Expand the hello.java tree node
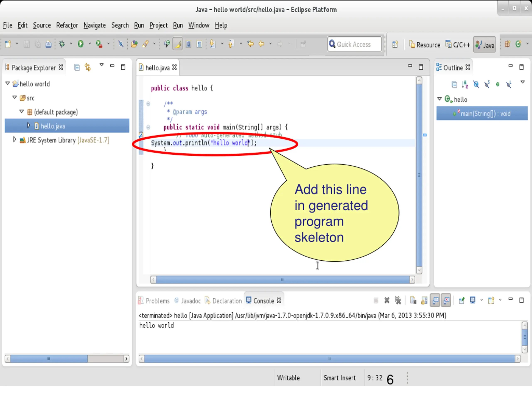 click(29, 125)
